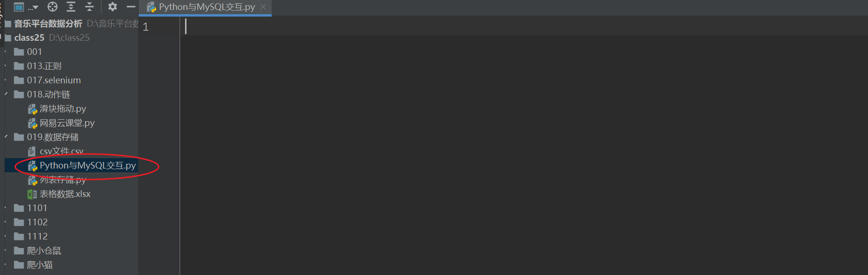Open project view settings gear

(x=112, y=7)
